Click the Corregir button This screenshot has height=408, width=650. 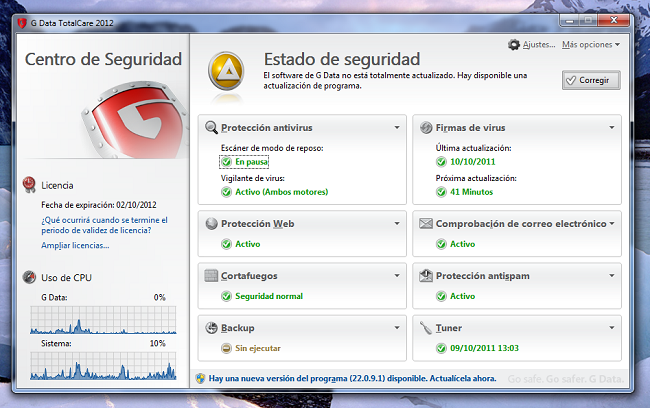click(591, 80)
